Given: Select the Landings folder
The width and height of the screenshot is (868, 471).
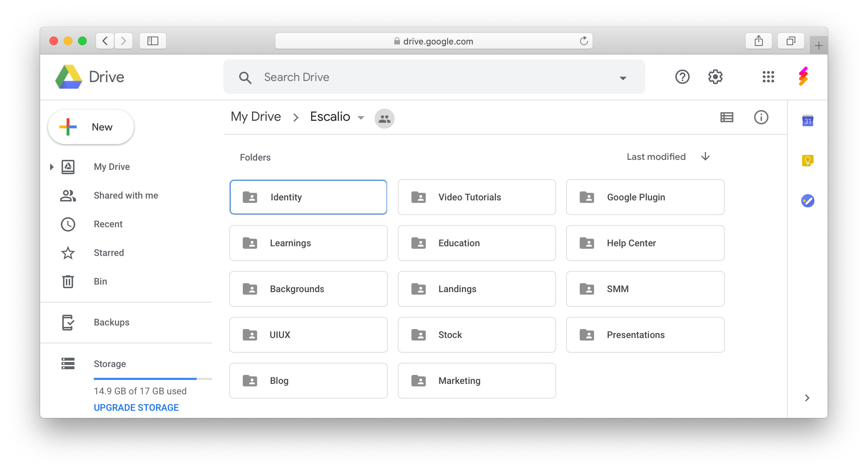Looking at the screenshot, I should [477, 289].
